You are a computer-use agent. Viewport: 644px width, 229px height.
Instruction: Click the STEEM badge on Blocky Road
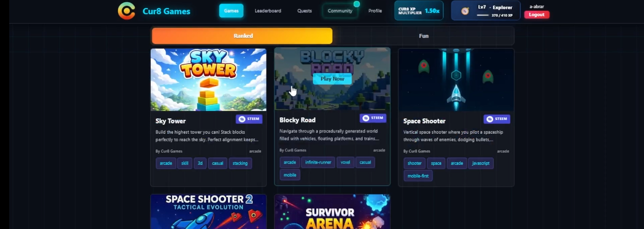click(x=373, y=118)
